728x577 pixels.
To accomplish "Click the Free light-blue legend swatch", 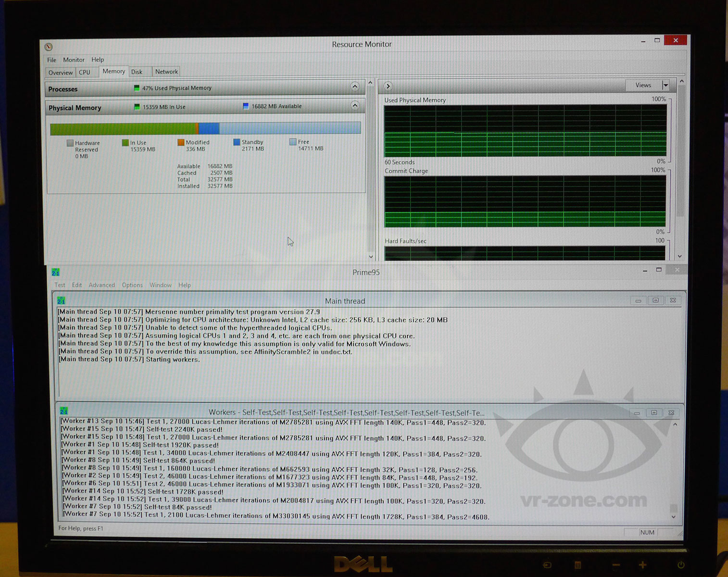I will click(293, 142).
